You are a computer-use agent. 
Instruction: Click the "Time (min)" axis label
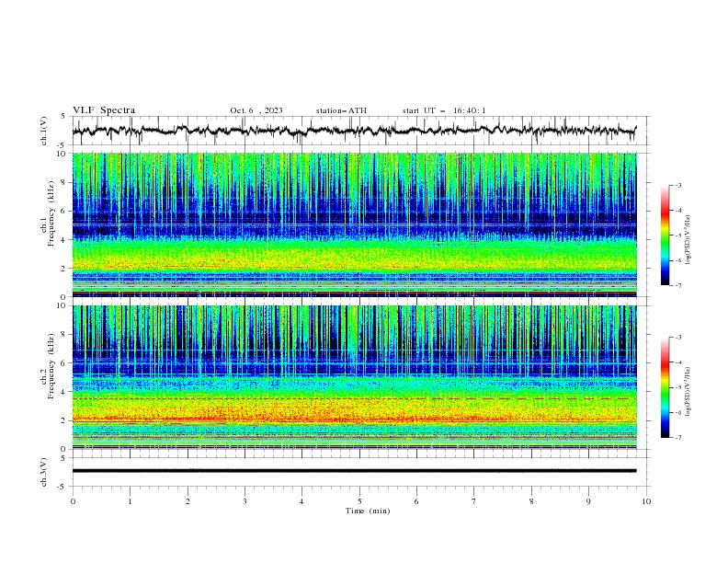(x=368, y=511)
